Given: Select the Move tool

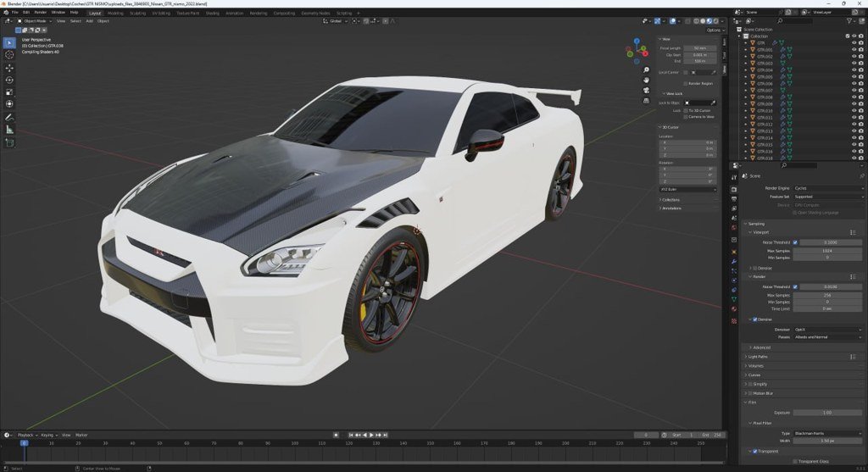Looking at the screenshot, I should pyautogui.click(x=9, y=68).
